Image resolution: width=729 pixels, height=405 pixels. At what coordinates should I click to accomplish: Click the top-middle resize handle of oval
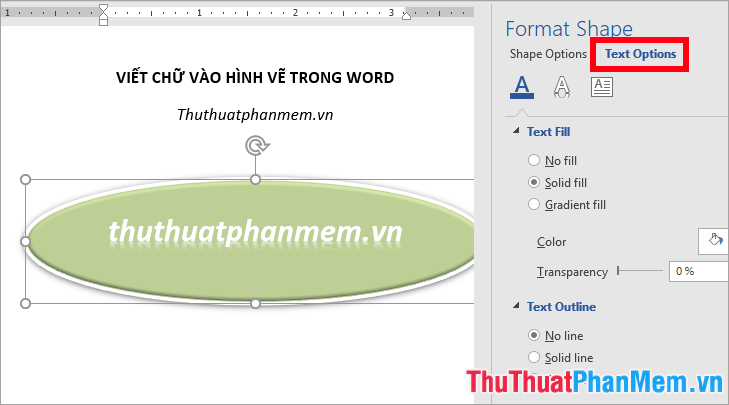pyautogui.click(x=255, y=179)
